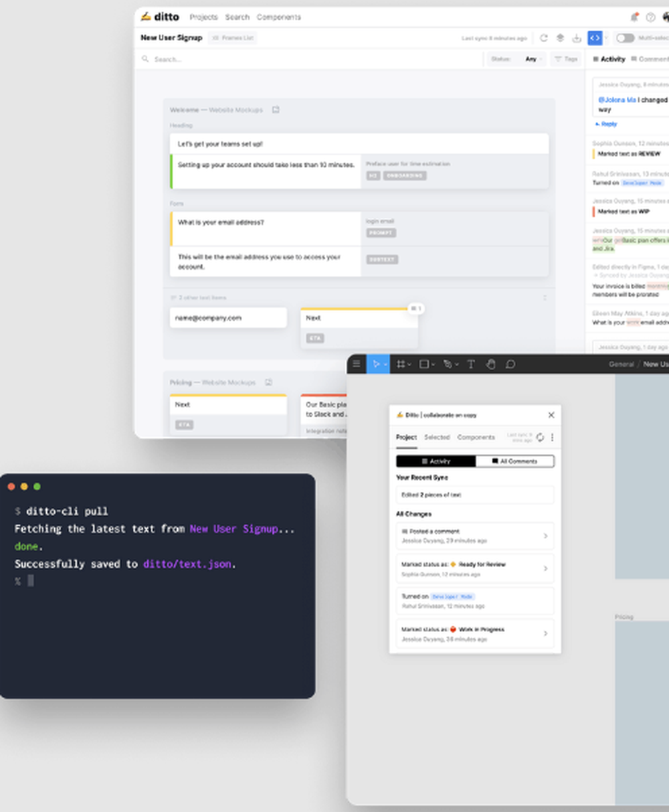Click 'ditto/text.json' path in terminal
The width and height of the screenshot is (669, 812).
[187, 564]
